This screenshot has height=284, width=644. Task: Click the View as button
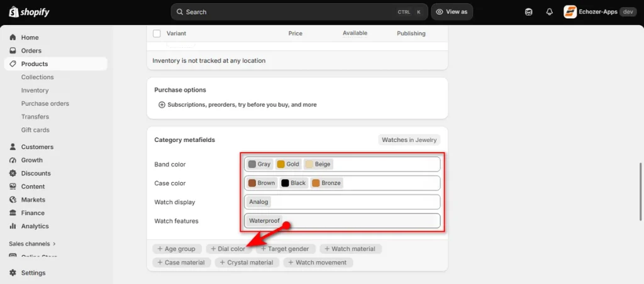452,12
